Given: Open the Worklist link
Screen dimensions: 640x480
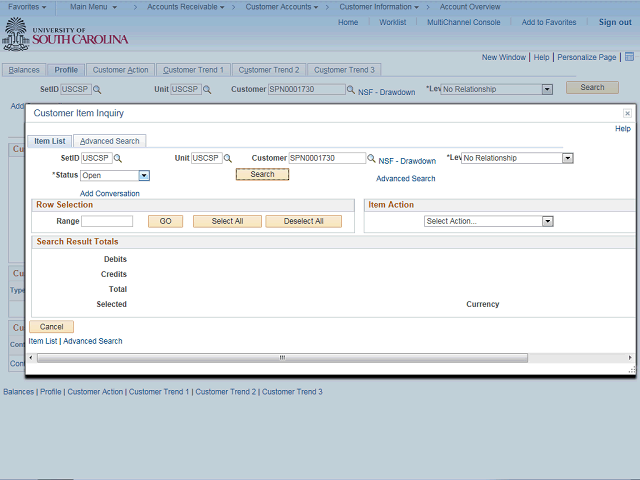Looking at the screenshot, I should (393, 22).
